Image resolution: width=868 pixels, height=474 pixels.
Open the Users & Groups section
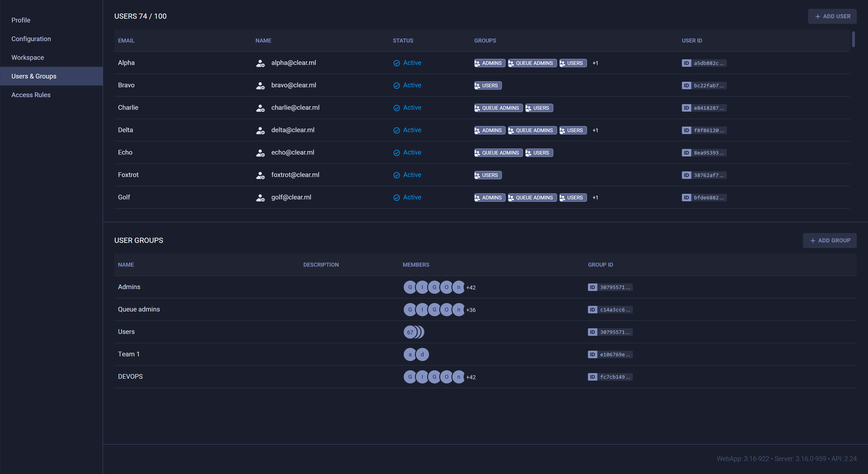[34, 76]
